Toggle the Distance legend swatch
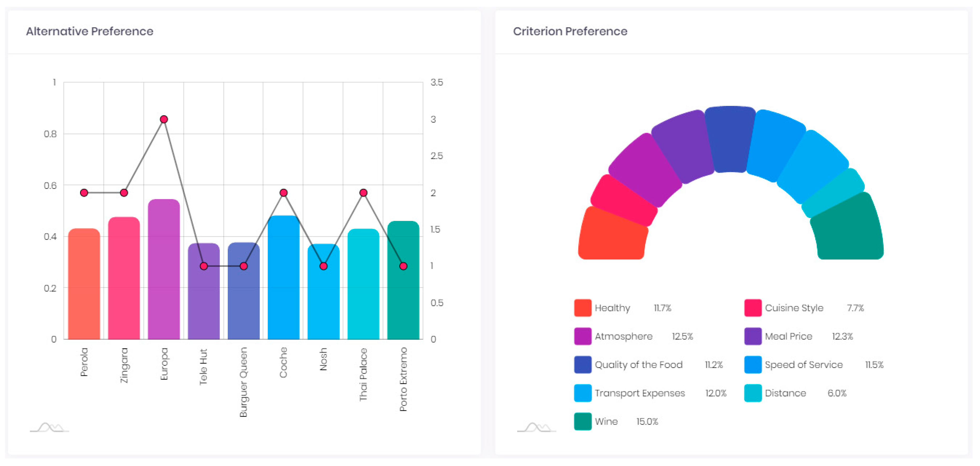 (x=753, y=393)
